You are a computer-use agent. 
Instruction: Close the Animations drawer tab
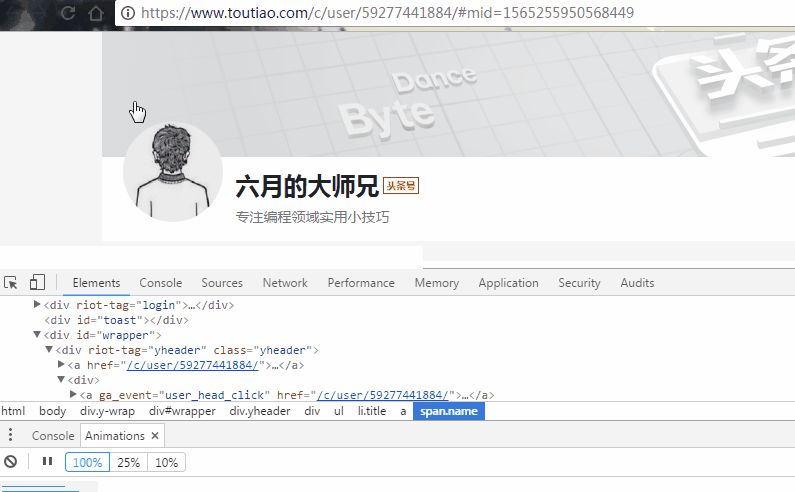coord(155,436)
